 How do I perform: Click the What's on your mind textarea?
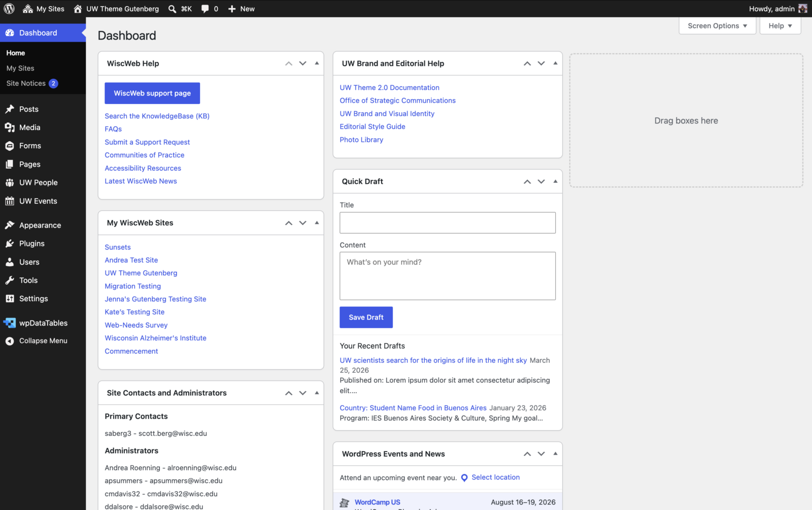(x=448, y=276)
